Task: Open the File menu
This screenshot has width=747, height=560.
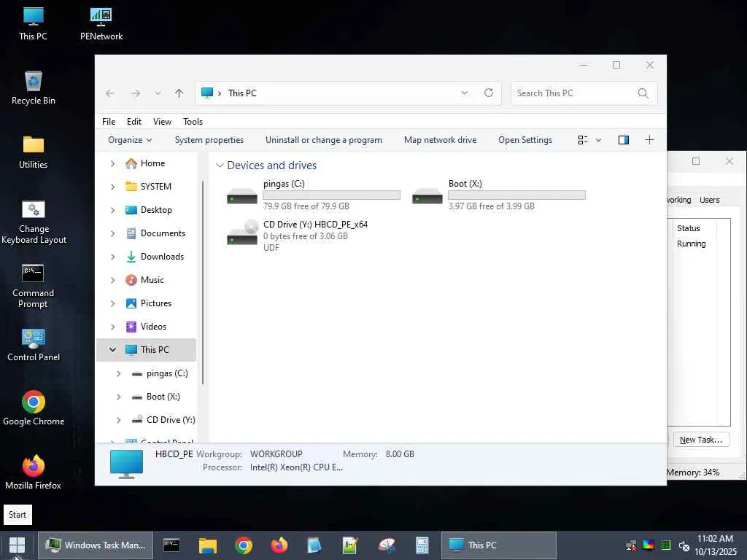Action: pyautogui.click(x=109, y=122)
